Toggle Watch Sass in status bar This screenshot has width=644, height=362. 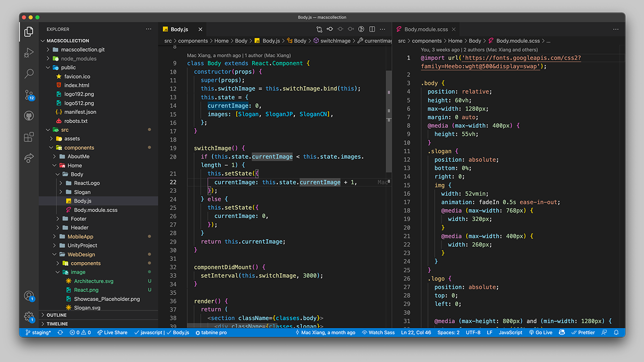tap(378, 332)
